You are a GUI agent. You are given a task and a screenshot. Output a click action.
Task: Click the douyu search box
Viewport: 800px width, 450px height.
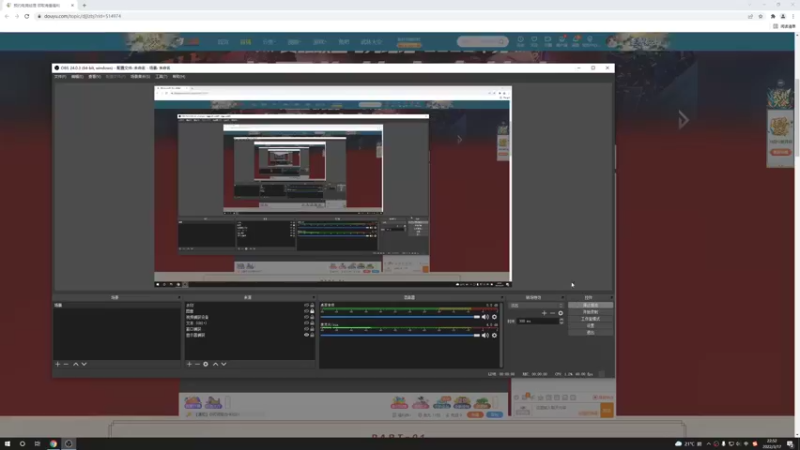[482, 41]
